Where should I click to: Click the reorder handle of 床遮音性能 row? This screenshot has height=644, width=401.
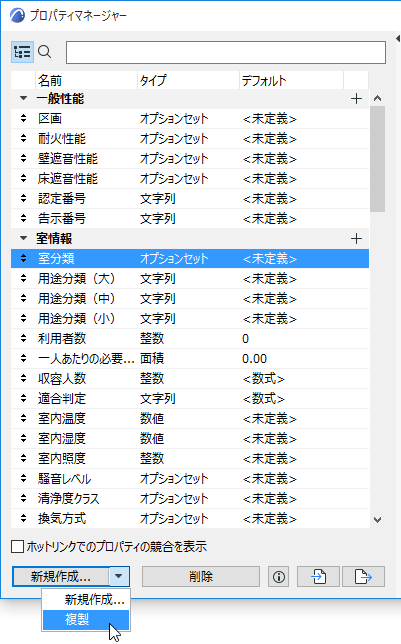click(23, 178)
